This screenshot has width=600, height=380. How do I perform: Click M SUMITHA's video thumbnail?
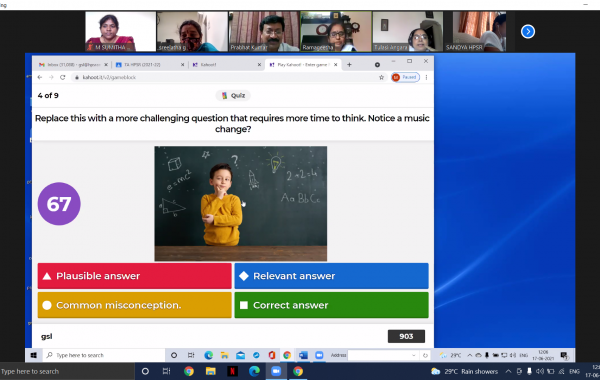(x=120, y=31)
